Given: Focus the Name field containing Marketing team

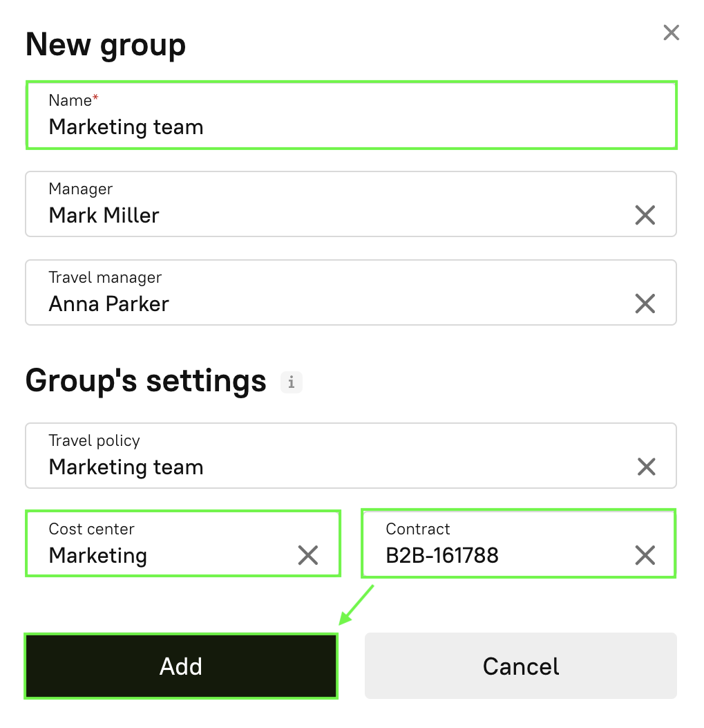Looking at the screenshot, I should (x=345, y=127).
